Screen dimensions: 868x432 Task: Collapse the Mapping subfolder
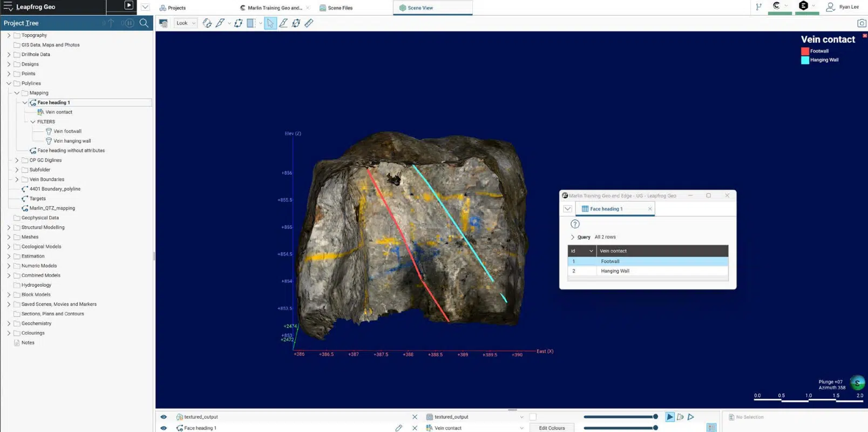[17, 93]
